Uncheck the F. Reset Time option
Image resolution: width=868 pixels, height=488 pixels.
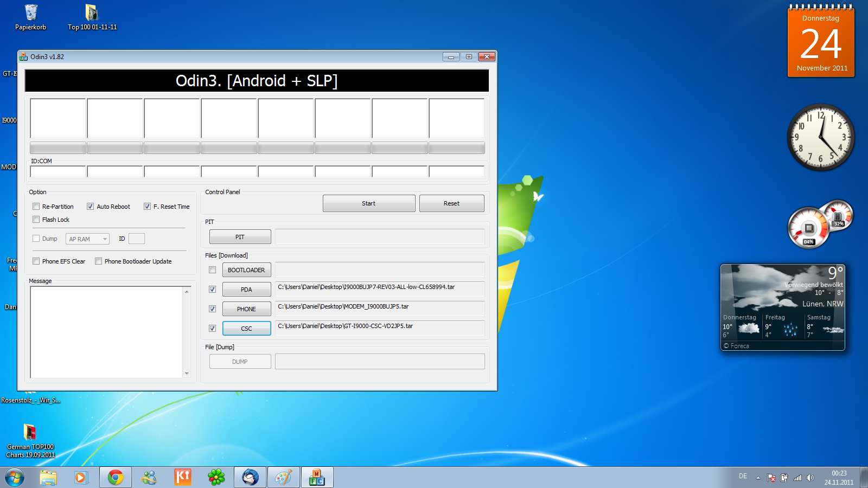click(147, 207)
